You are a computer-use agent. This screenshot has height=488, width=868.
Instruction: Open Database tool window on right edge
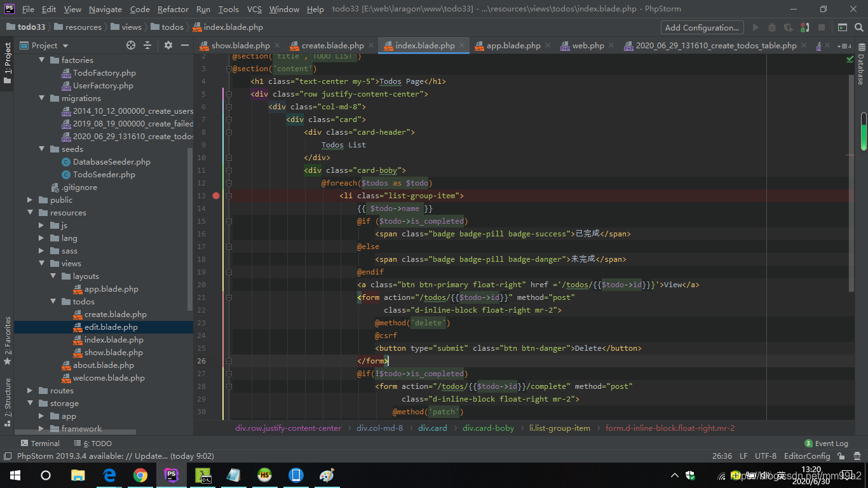coord(861,64)
